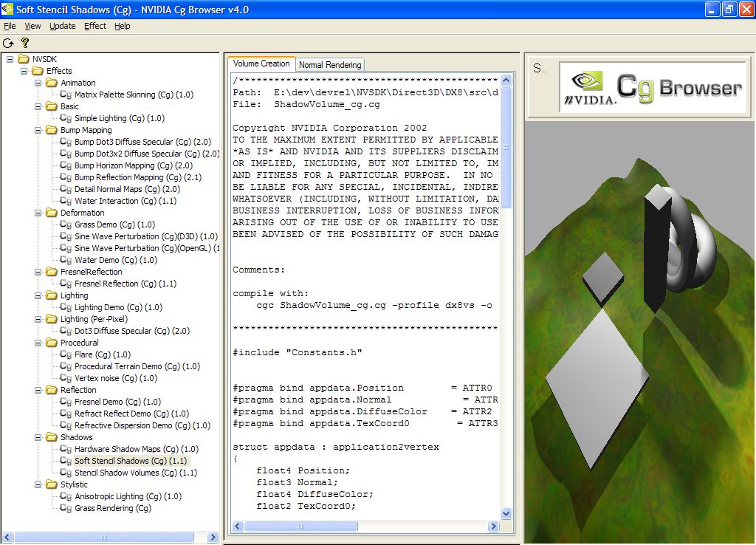Collapse the Bump Mapping category
The height and width of the screenshot is (545, 756).
point(38,130)
